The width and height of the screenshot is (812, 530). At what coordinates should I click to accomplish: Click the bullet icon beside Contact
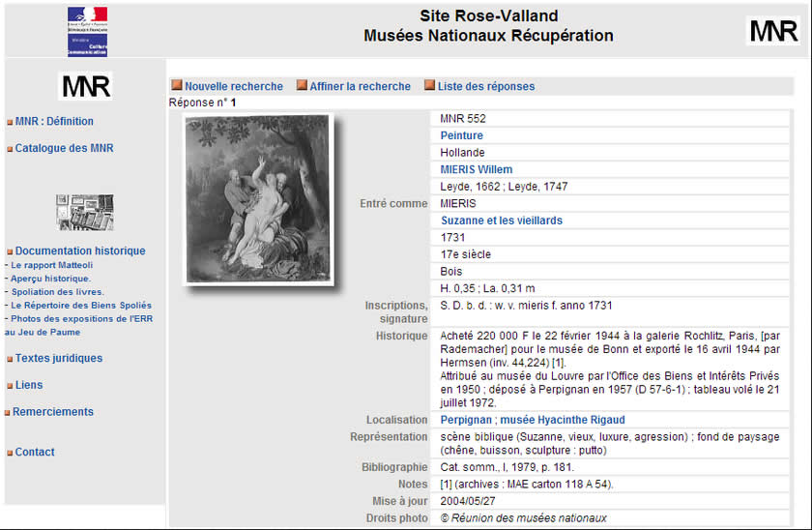click(10, 453)
